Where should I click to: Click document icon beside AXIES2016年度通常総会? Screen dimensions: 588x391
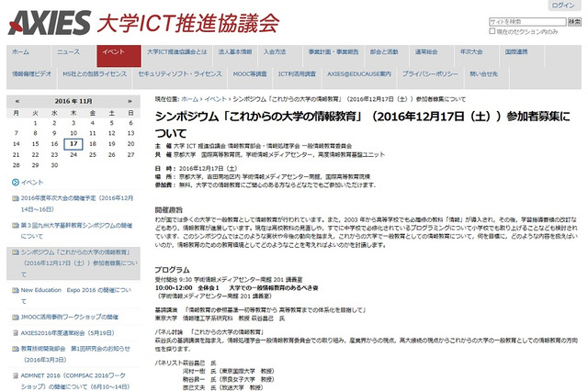click(16, 333)
